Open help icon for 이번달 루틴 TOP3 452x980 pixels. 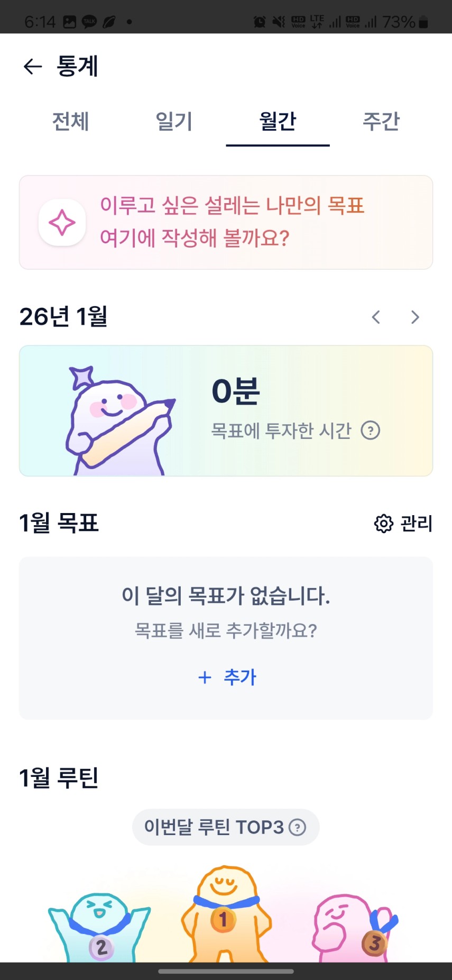coord(298,827)
